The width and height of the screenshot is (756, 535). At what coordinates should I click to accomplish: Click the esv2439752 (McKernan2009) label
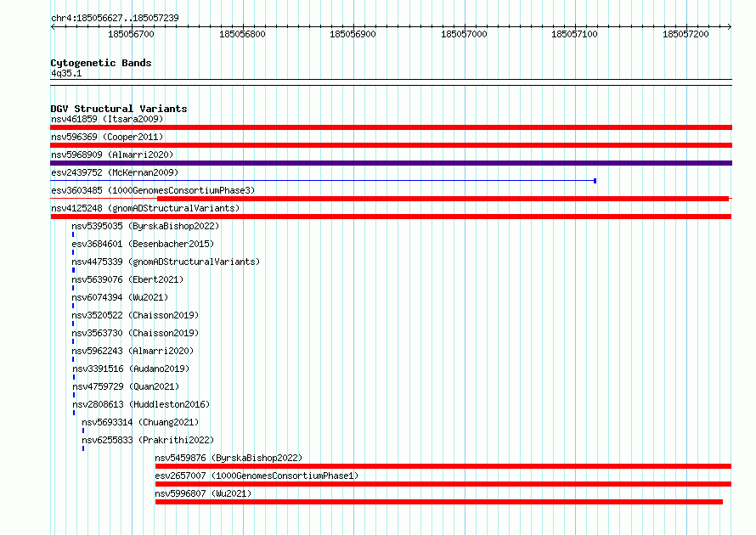(115, 172)
